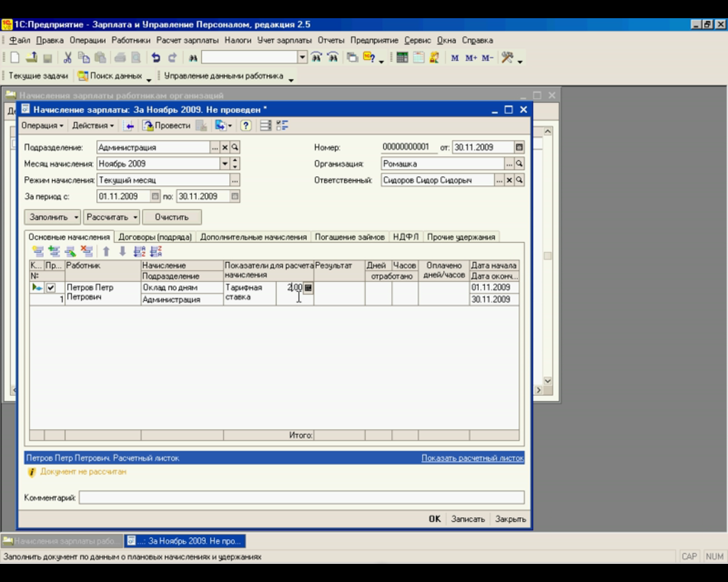Sort rows ascending A-Z
The width and height of the screenshot is (728, 582).
[x=139, y=251]
